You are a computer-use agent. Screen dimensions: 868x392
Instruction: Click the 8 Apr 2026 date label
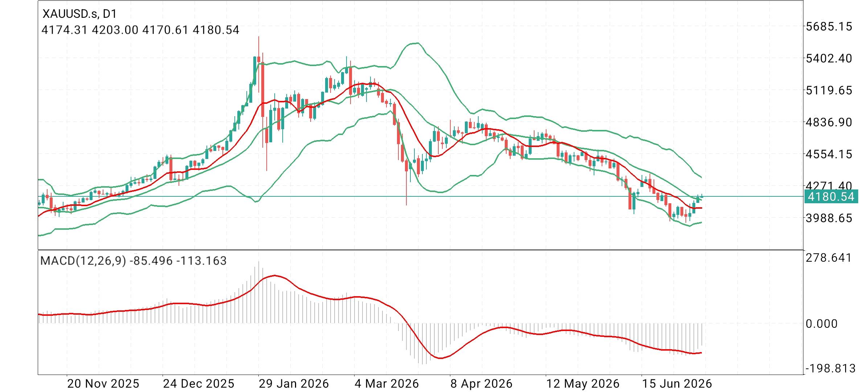tap(482, 384)
